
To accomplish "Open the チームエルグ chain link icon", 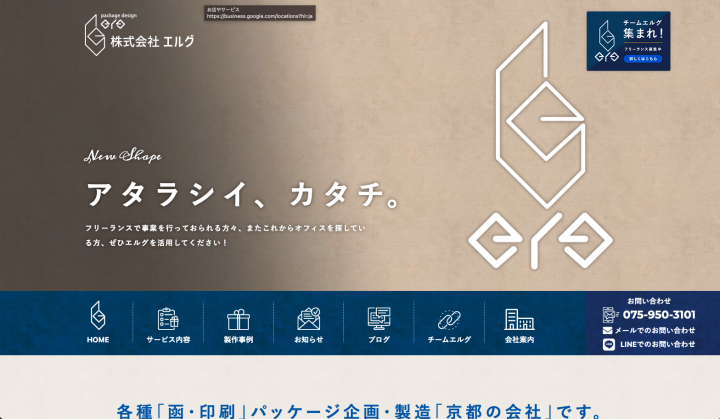I will pos(449,320).
